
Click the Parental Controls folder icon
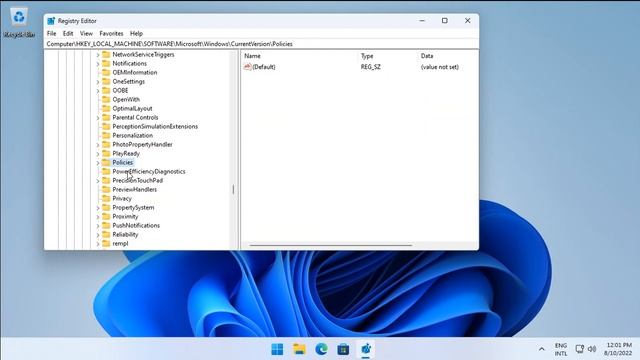(106, 117)
